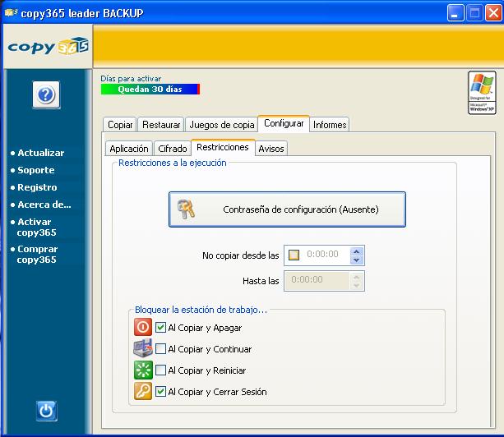Click the Quedan 30 días progress bar
The height and width of the screenshot is (437, 504).
pos(150,89)
